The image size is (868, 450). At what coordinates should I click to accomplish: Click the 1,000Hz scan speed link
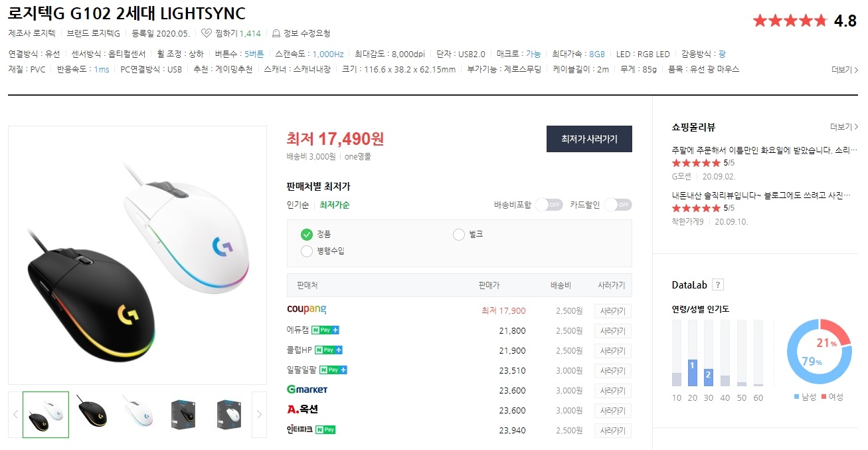pos(328,54)
